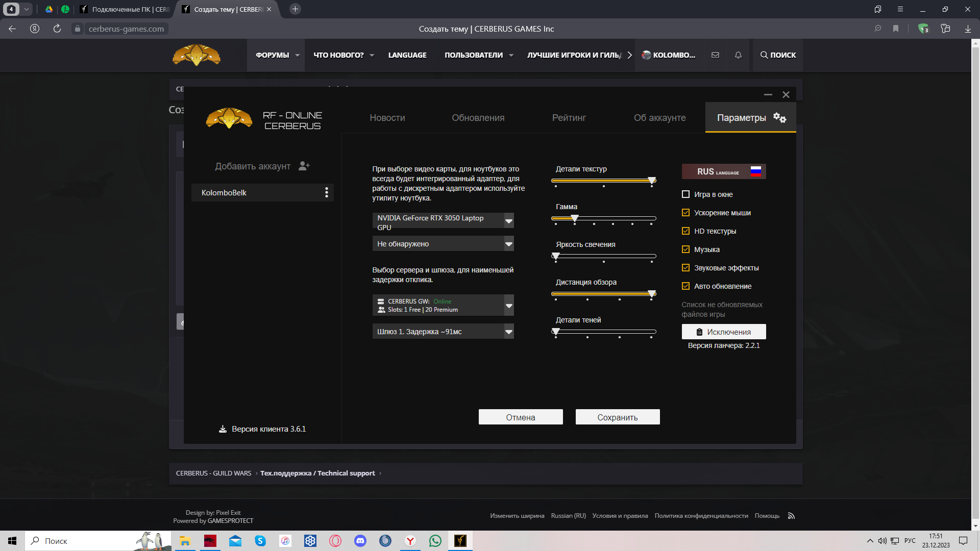980x551 pixels.
Task: Expand the CERBERUS GW server dropdown
Action: (x=509, y=306)
